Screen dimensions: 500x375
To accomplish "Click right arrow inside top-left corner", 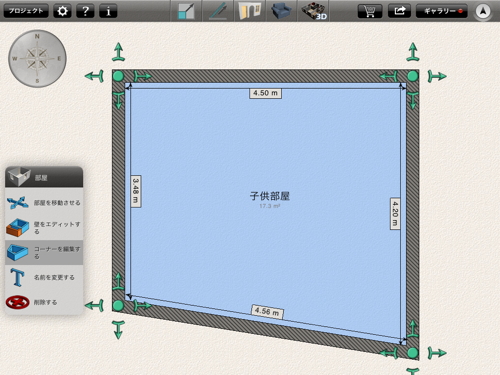I will point(142,76).
